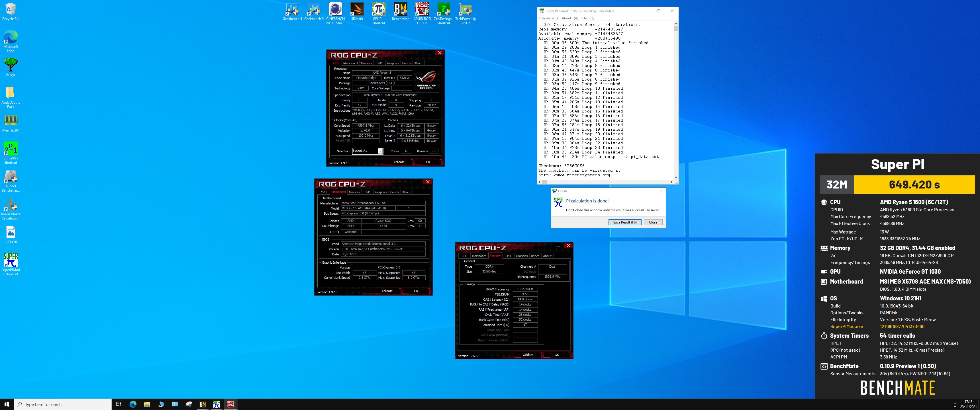
Task: Click the http://www.xtremesystems.org/ text in Super PI
Action: 575,175
